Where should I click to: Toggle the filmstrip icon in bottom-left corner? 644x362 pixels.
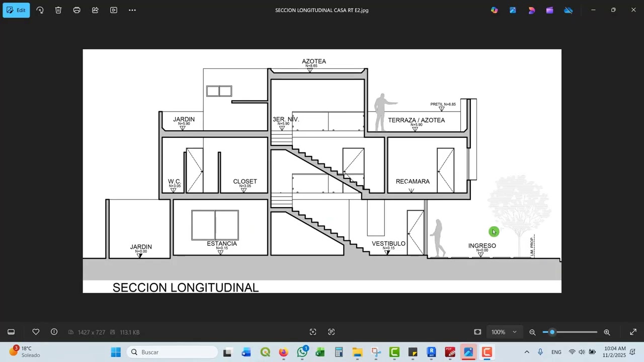11,332
